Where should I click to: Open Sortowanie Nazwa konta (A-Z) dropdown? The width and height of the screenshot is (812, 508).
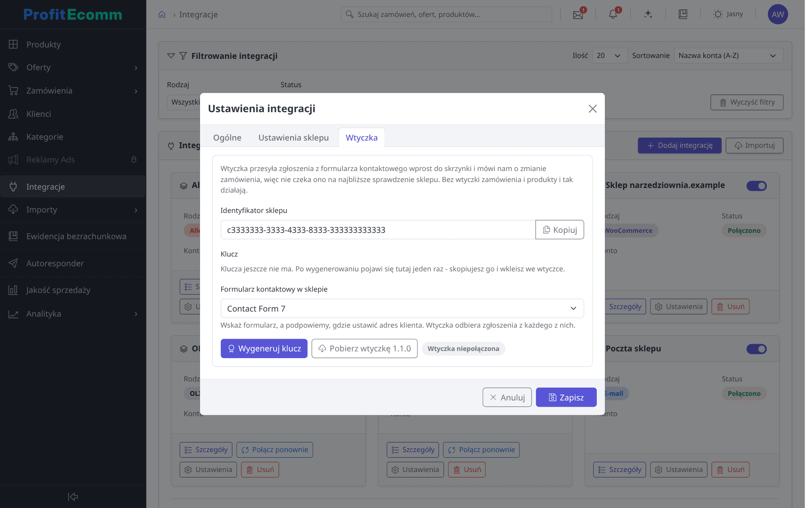[x=728, y=55]
